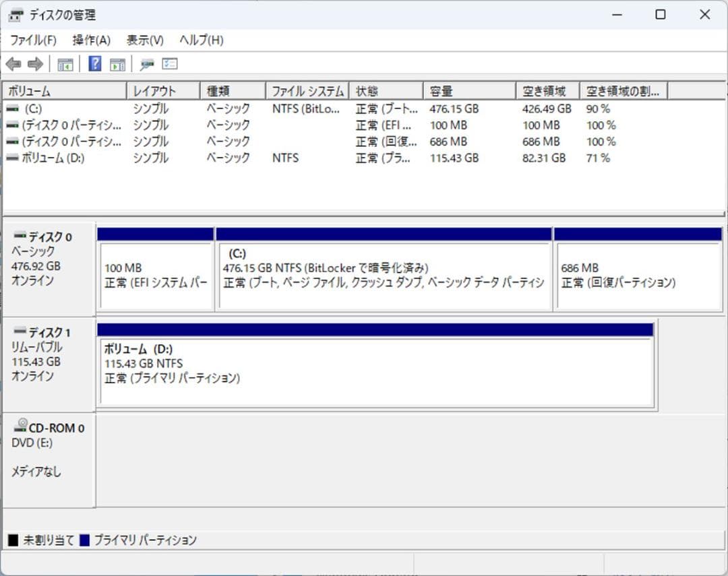
Task: Click the back navigation arrow icon
Action: [15, 63]
